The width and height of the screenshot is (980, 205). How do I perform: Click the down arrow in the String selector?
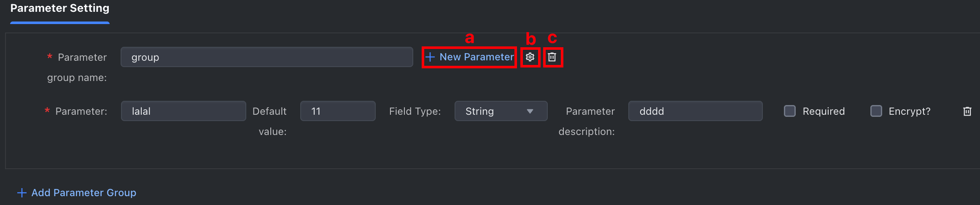click(530, 111)
